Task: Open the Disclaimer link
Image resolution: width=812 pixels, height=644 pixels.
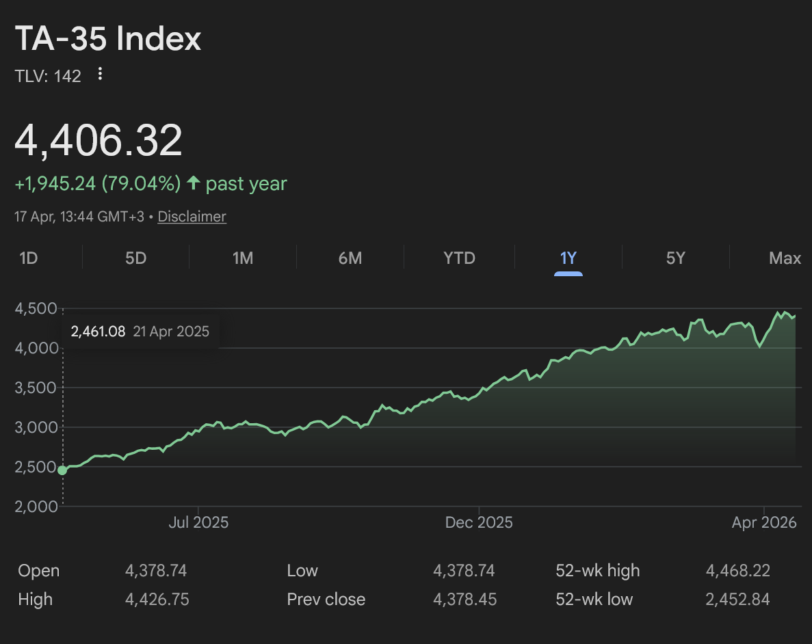Action: [192, 217]
